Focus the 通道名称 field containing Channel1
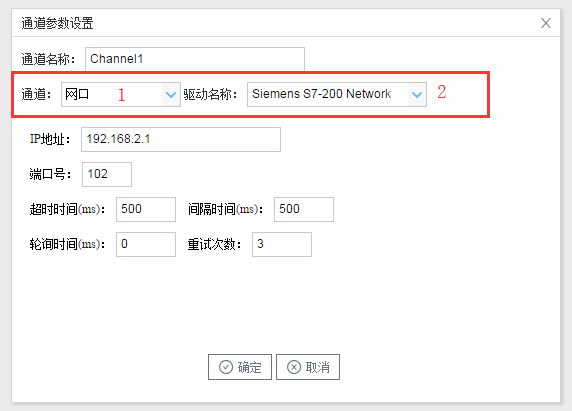This screenshot has width=572, height=411. (195, 59)
